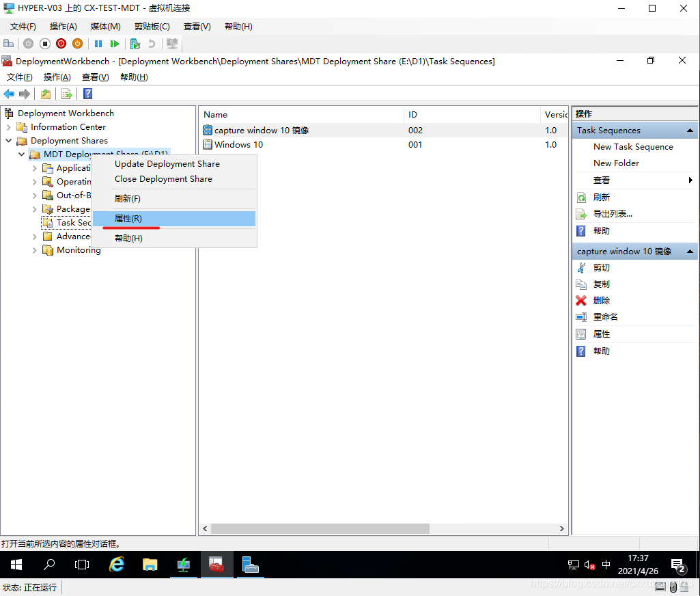The image size is (700, 596).
Task: Click the Forward arrow in Workbench toolbar
Action: (x=25, y=94)
